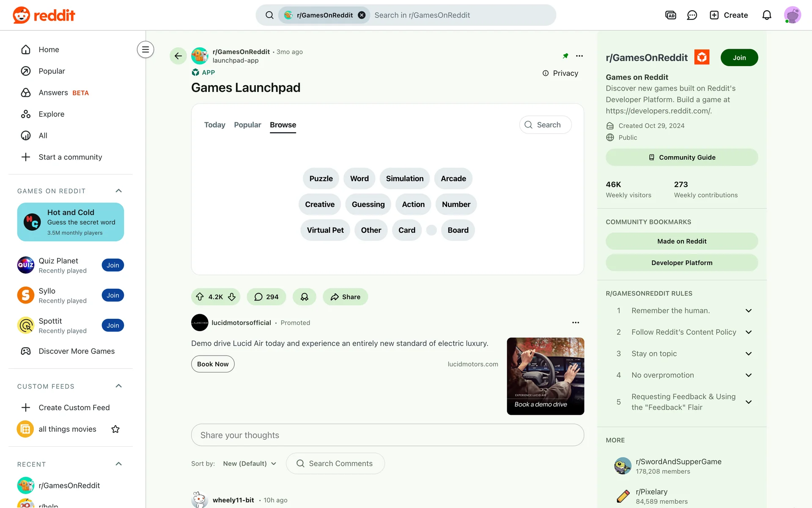Click the award icon on the post
The height and width of the screenshot is (508, 812).
click(304, 297)
